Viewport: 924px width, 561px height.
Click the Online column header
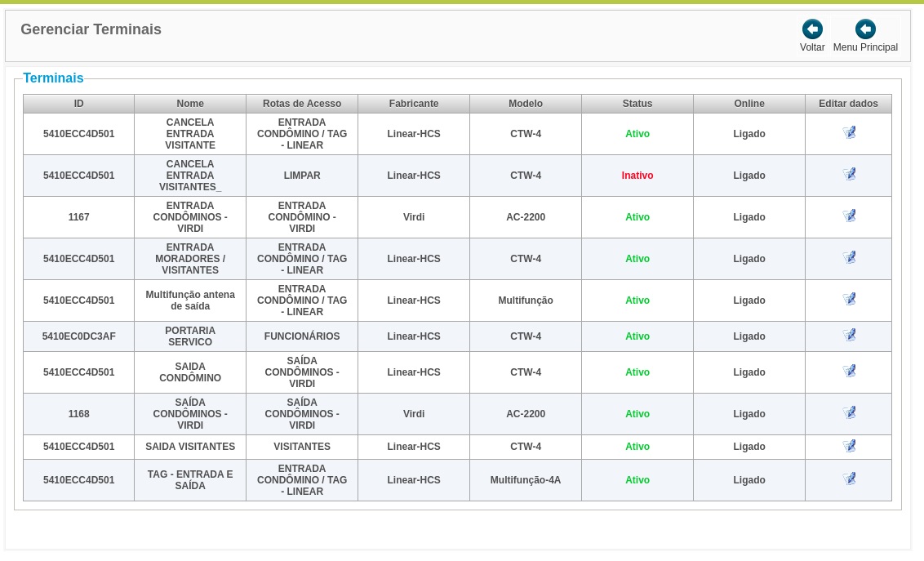[x=749, y=104]
